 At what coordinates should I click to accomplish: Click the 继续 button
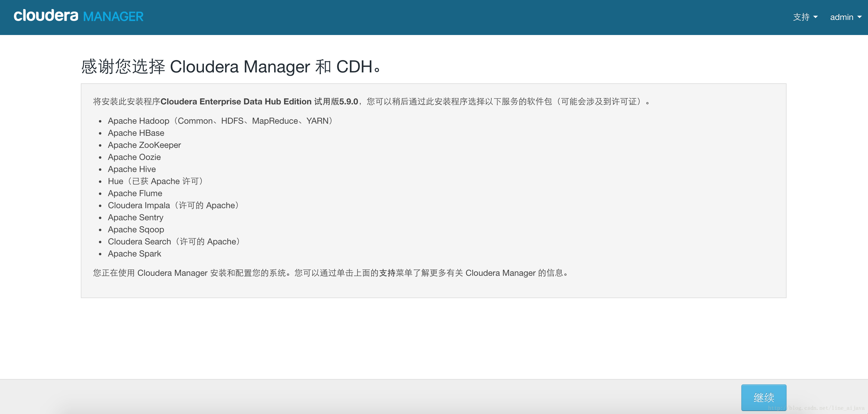click(x=764, y=397)
